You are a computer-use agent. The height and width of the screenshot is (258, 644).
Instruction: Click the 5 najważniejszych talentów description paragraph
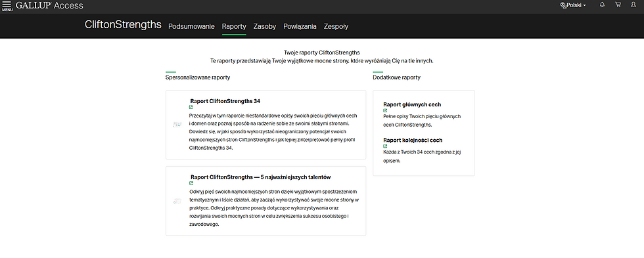pyautogui.click(x=275, y=208)
